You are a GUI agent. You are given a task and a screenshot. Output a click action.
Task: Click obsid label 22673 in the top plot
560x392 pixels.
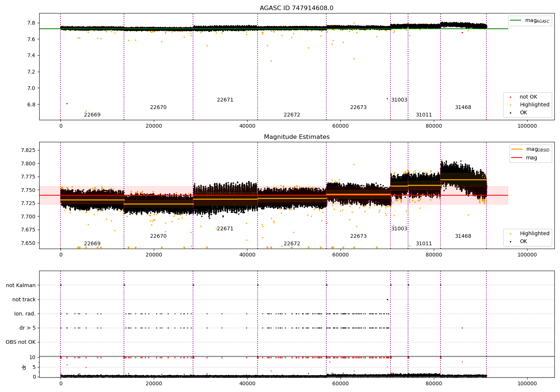(358, 108)
